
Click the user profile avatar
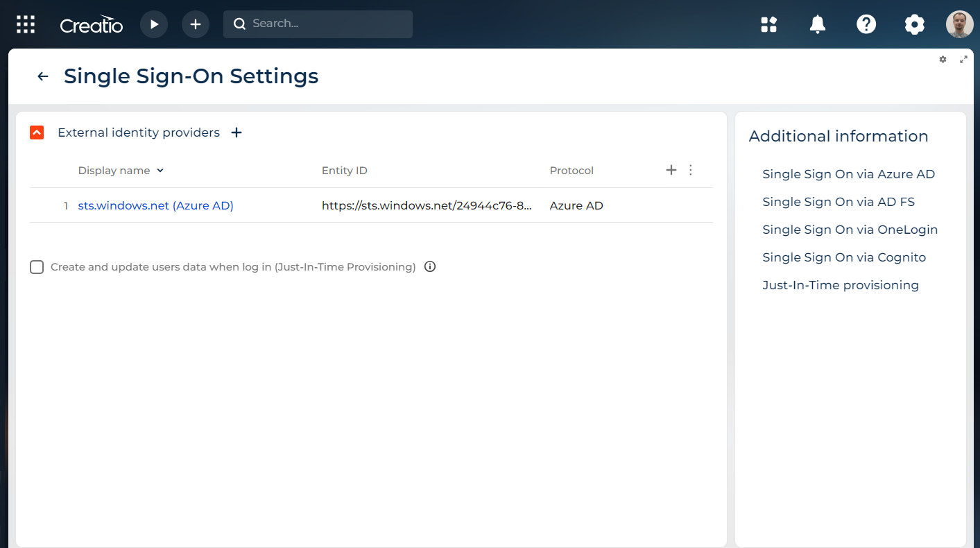(x=960, y=24)
